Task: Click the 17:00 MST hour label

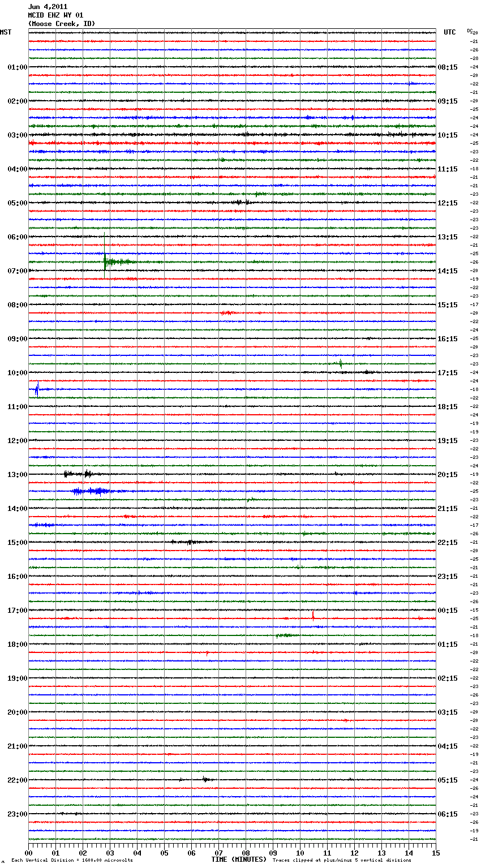Action: pyautogui.click(x=18, y=611)
